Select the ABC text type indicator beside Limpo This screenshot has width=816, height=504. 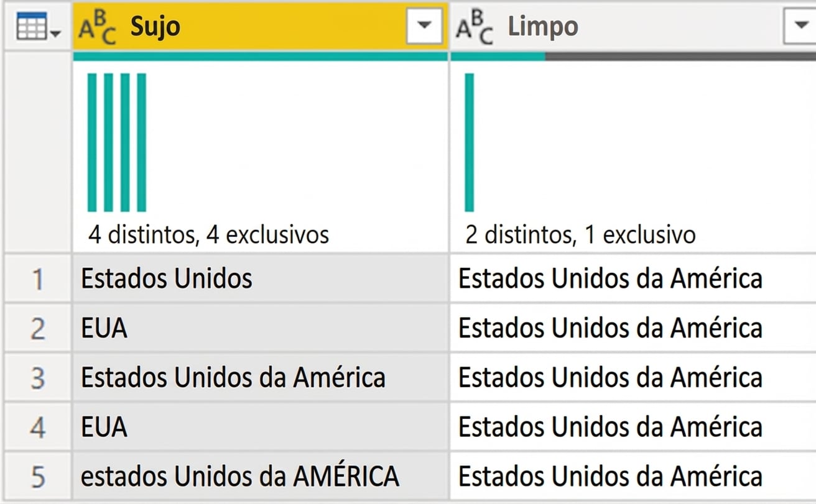(475, 26)
